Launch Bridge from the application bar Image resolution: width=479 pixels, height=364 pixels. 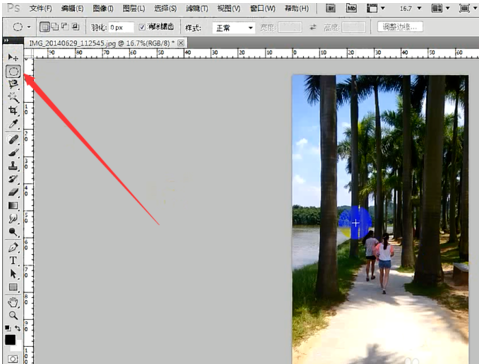pos(330,8)
